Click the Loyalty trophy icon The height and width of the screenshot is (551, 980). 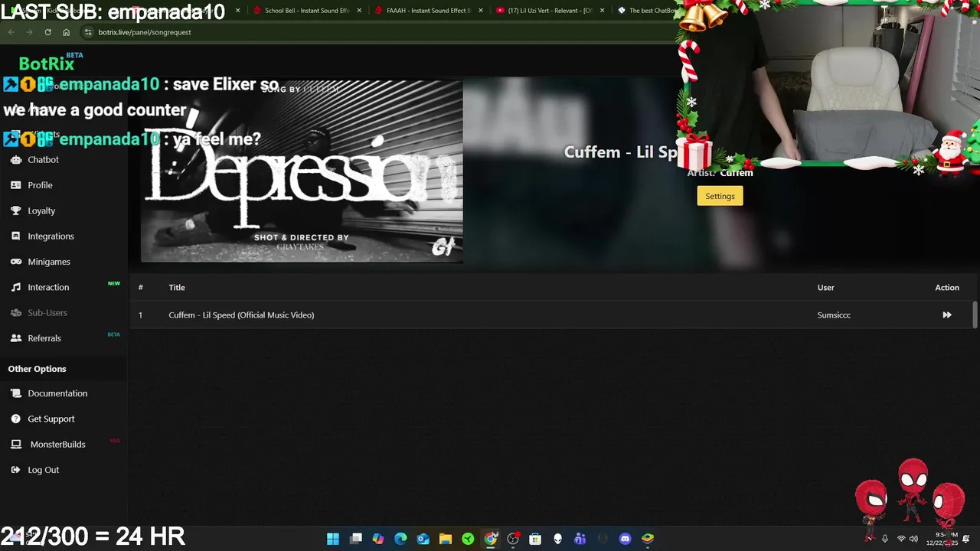15,210
